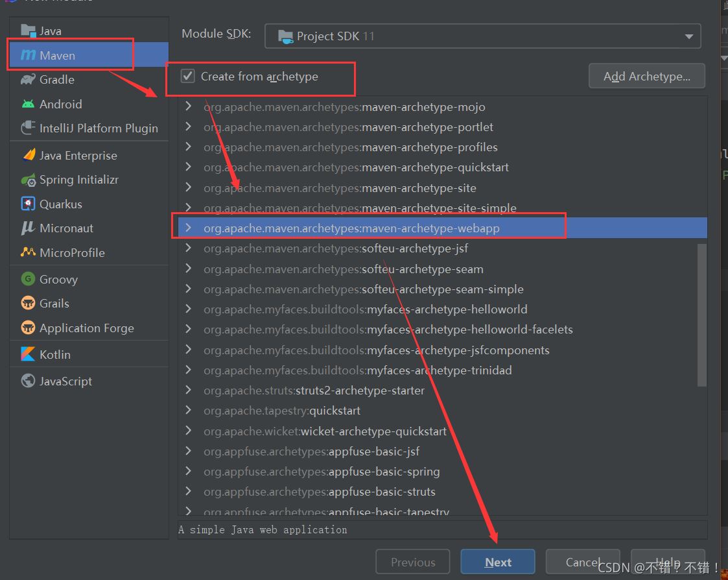Screen dimensions: 728x580
Task: Toggle the Create from archetype checkbox
Action: coord(187,76)
